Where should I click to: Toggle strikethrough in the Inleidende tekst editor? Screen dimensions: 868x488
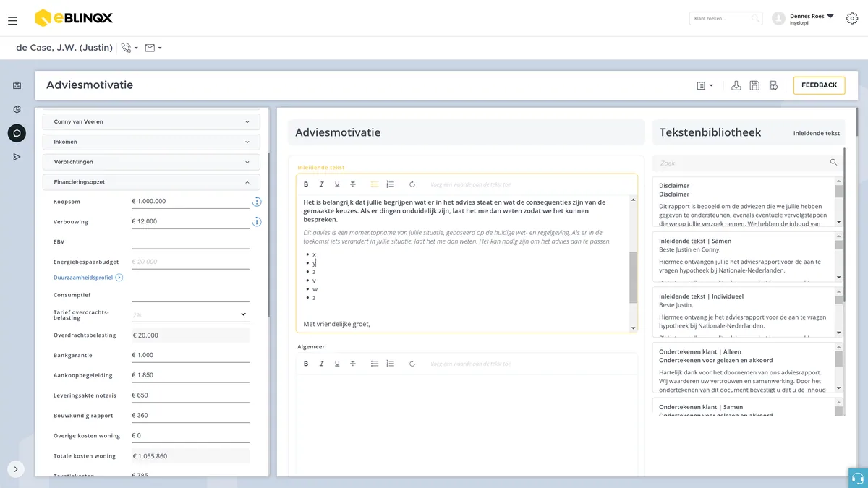[x=353, y=184]
